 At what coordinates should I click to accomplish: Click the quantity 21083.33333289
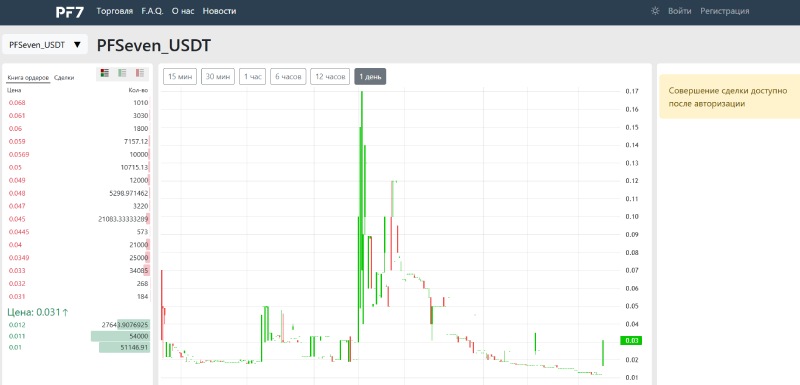click(x=123, y=219)
